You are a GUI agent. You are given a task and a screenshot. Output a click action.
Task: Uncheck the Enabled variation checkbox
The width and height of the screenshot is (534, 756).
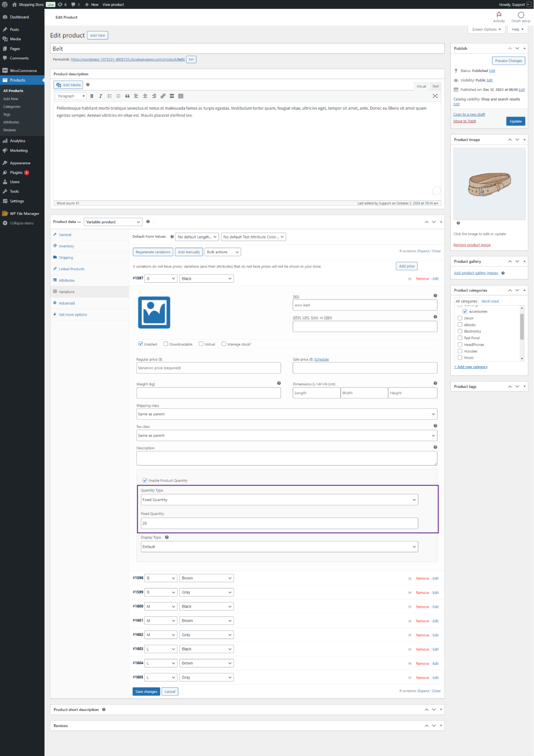[x=141, y=344]
